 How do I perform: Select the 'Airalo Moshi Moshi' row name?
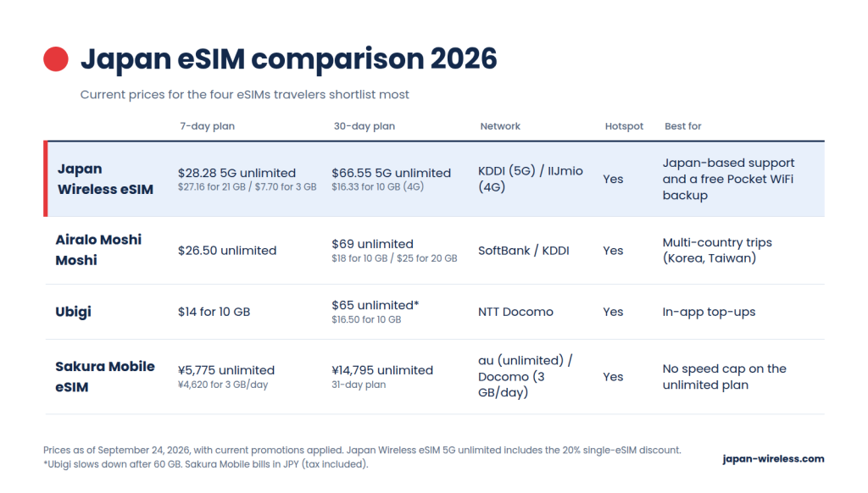tap(98, 250)
